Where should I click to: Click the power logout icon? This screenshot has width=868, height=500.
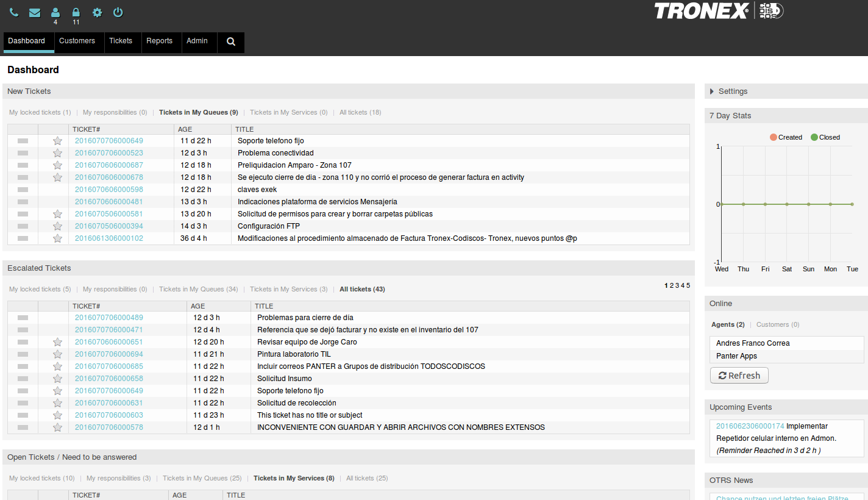(x=118, y=12)
